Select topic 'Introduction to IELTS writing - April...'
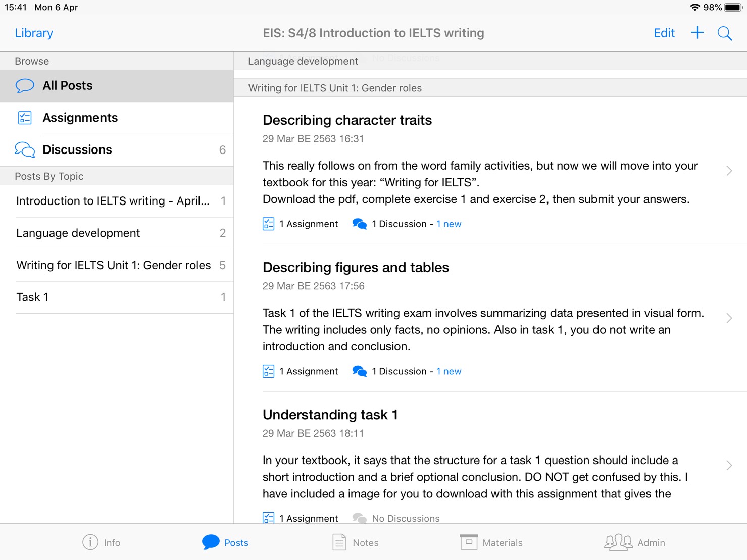The width and height of the screenshot is (747, 560). (117, 201)
